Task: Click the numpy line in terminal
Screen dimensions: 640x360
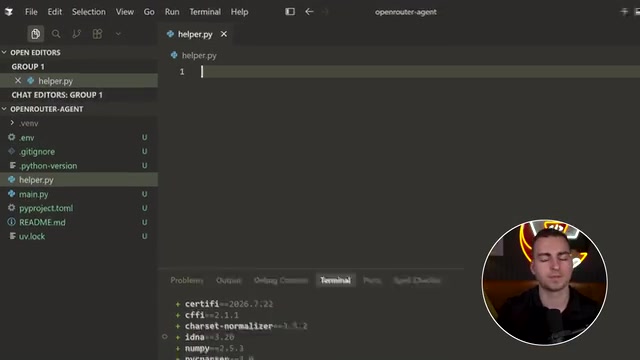Action: (209, 348)
